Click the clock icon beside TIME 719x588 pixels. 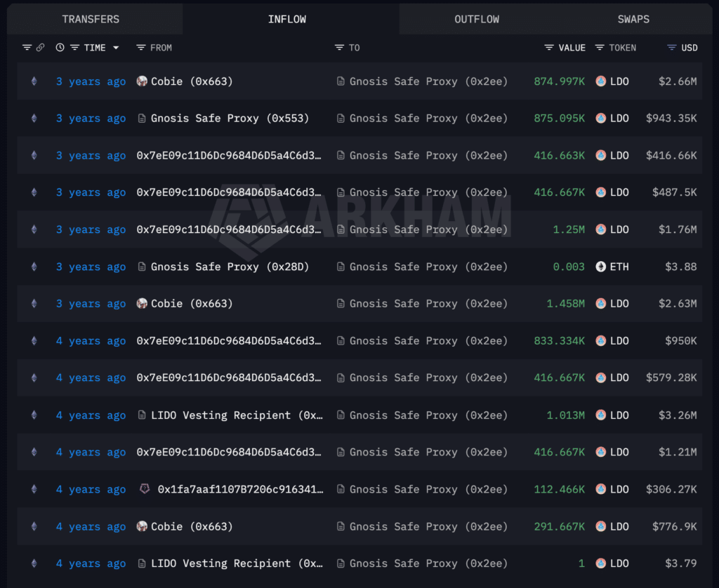click(60, 47)
